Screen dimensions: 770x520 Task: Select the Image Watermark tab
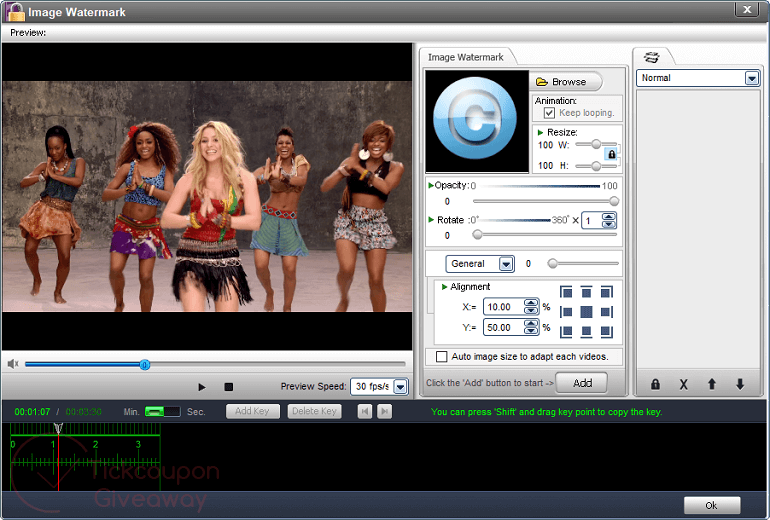[x=466, y=57]
